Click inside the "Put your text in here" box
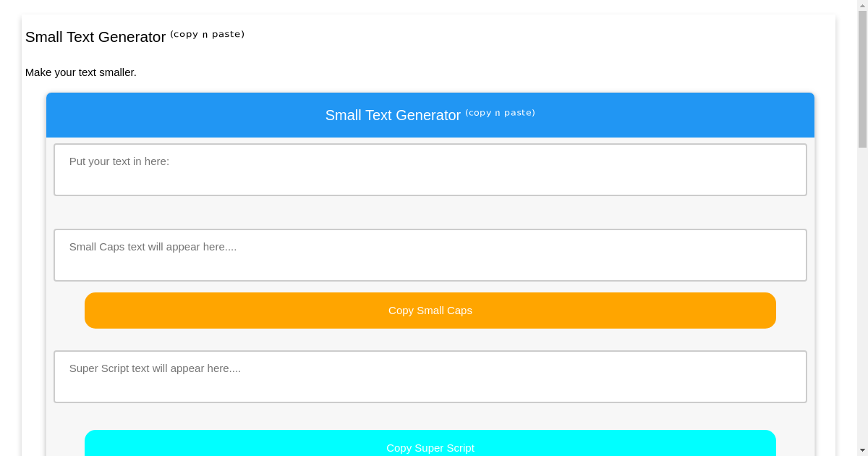868x456 pixels. click(430, 169)
